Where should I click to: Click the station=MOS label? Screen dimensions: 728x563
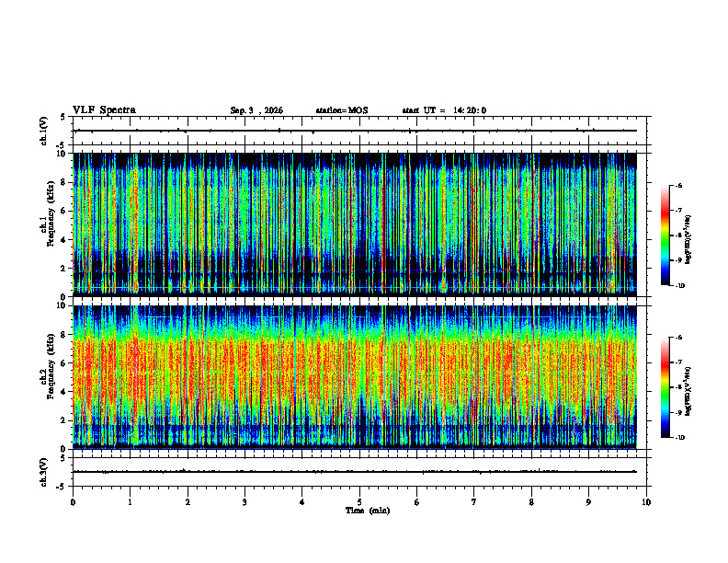[x=342, y=110]
